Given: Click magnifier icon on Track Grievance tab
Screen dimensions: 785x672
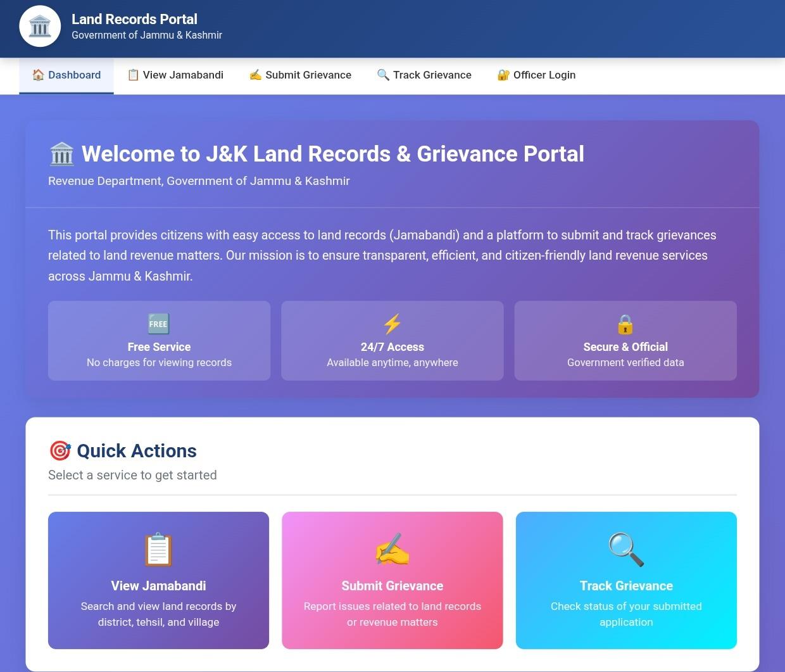Looking at the screenshot, I should click(x=383, y=75).
